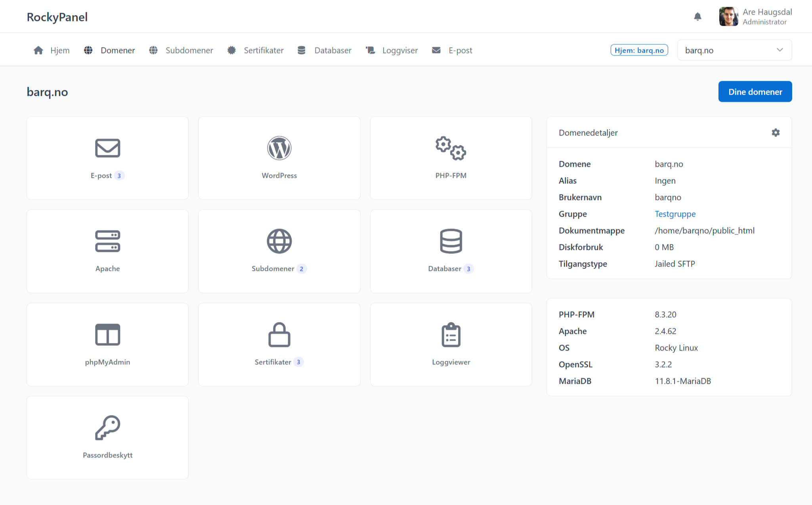Image resolution: width=812 pixels, height=505 pixels.
Task: Open the Sertifikater padlock icon tile
Action: click(x=279, y=335)
